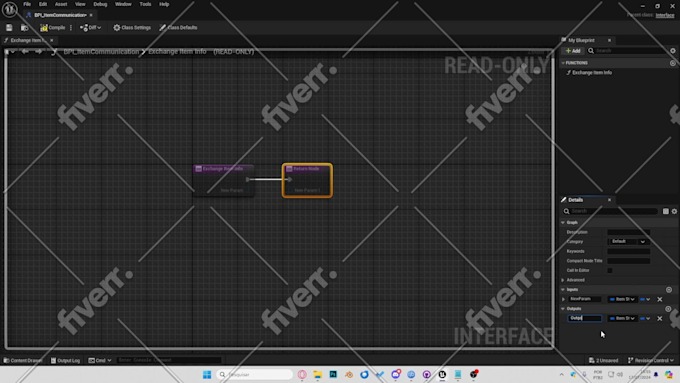Select the Details panel tab
The height and width of the screenshot is (383, 680).
[575, 200]
